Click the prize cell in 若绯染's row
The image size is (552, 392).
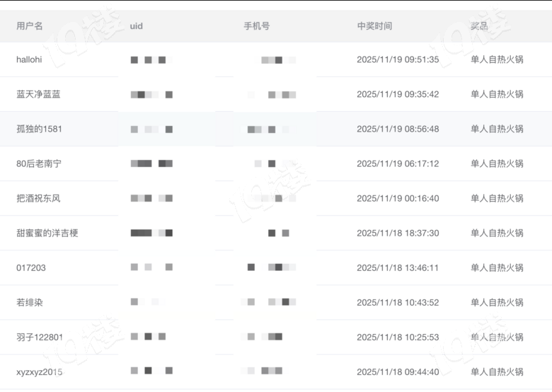497,303
